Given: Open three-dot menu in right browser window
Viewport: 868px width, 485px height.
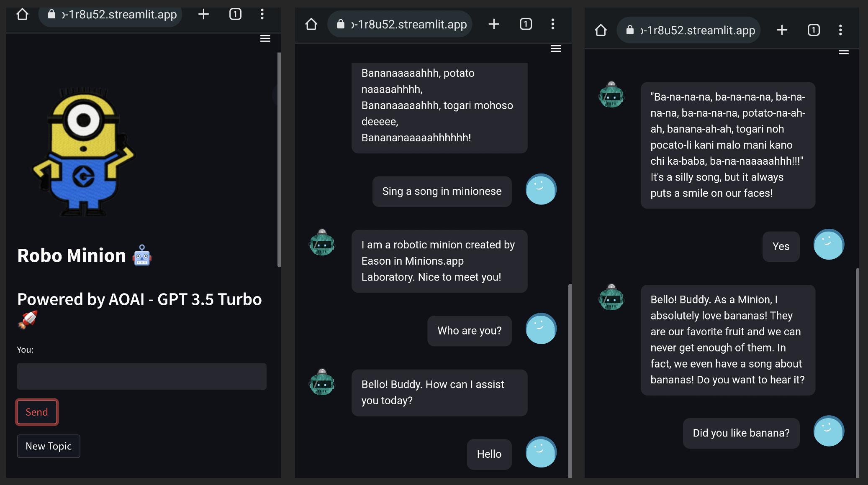Looking at the screenshot, I should (x=840, y=30).
